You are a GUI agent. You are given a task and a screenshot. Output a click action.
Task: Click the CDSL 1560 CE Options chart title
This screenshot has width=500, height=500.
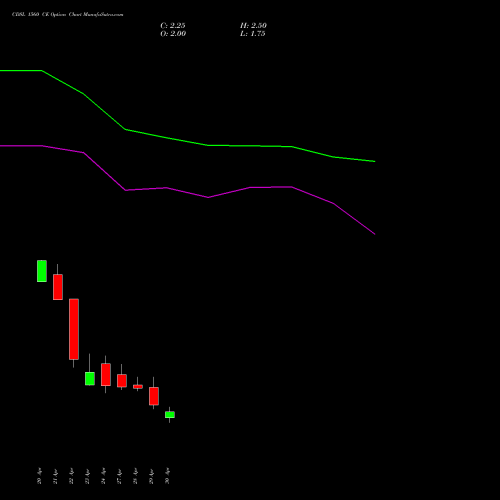pos(68,15)
